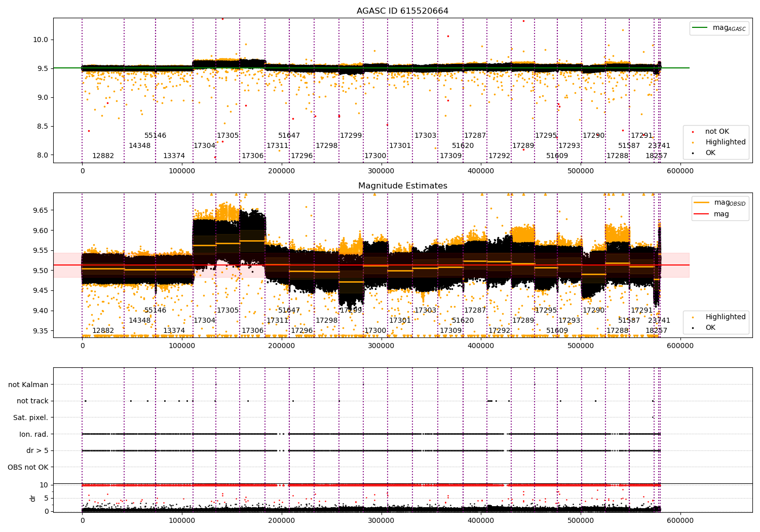Select obsid label '17303' in top plot
Viewport: 760px width, 532px height.
click(x=425, y=136)
